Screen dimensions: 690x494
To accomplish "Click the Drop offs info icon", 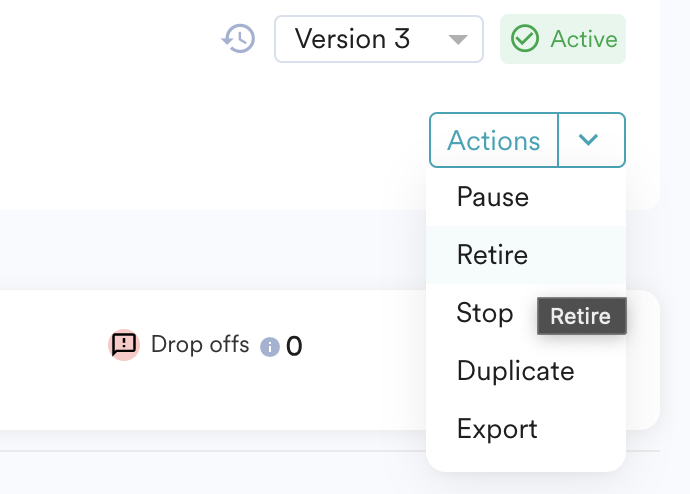I will click(269, 347).
